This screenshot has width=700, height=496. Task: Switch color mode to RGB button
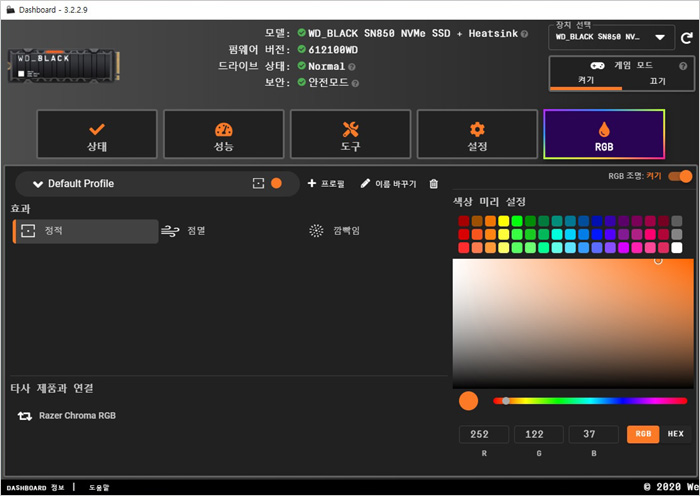643,434
